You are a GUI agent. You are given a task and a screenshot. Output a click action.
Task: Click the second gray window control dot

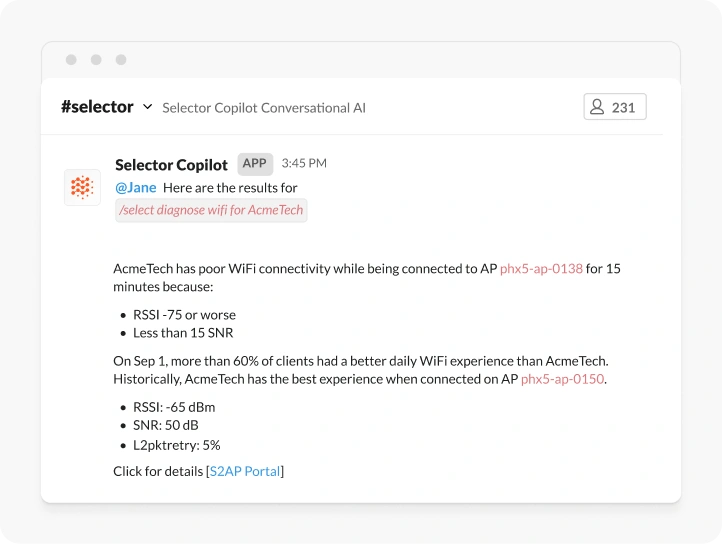click(96, 60)
